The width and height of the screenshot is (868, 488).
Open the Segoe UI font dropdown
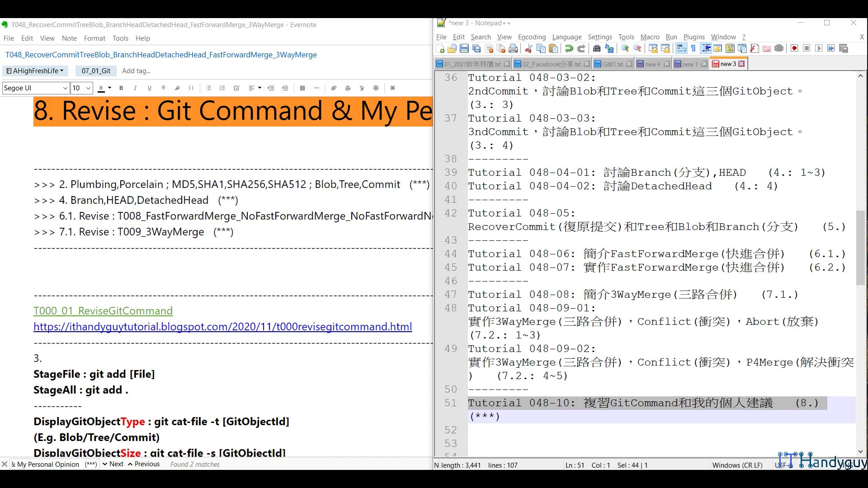(x=35, y=88)
